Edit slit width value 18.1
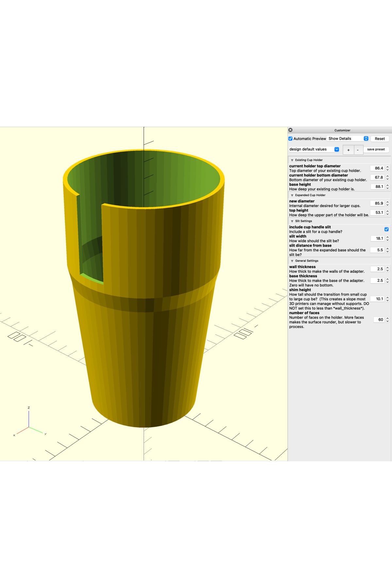This screenshot has height=588, width=392. pyautogui.click(x=378, y=238)
